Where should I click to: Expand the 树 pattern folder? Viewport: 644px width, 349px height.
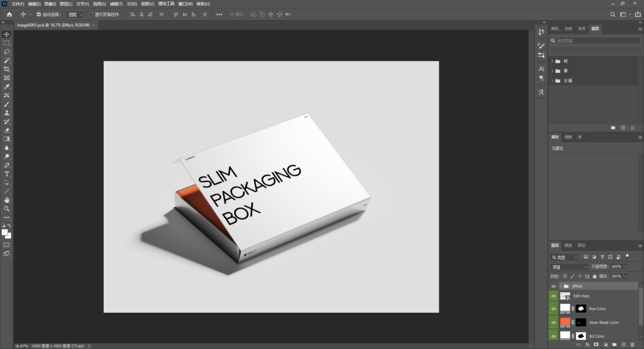(552, 61)
